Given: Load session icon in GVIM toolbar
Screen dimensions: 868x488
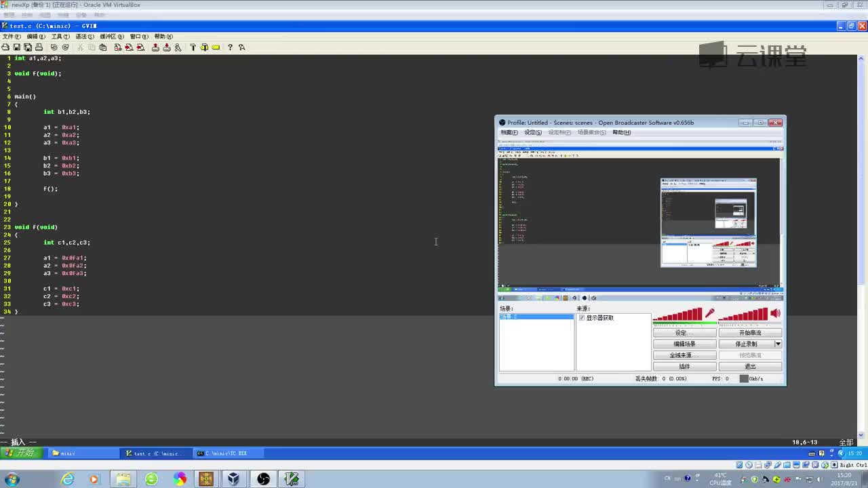Looking at the screenshot, I should 155,47.
